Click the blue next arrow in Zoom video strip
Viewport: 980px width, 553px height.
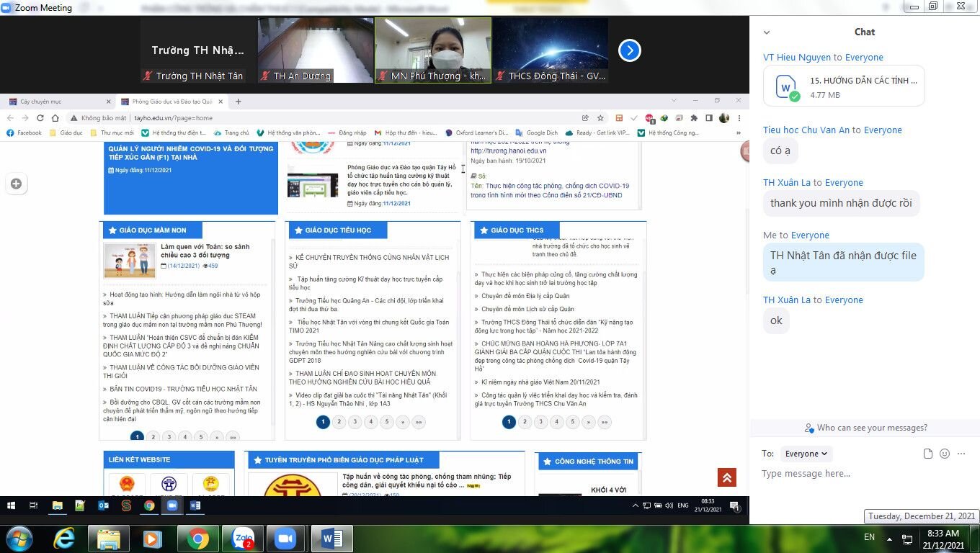[629, 50]
